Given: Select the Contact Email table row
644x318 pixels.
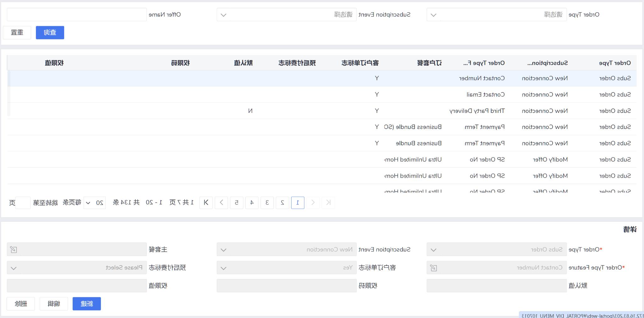Looking at the screenshot, I should point(322,95).
